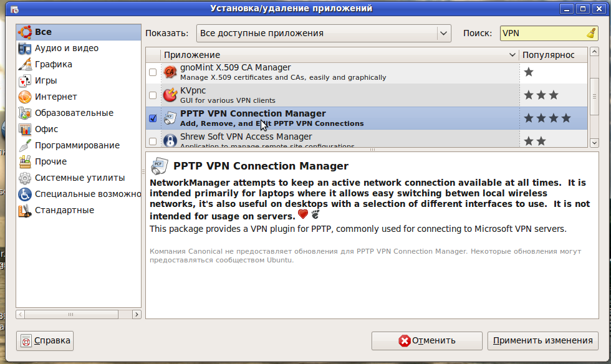Click the Системные утилиты gear icon
611x364 pixels.
coord(25,178)
